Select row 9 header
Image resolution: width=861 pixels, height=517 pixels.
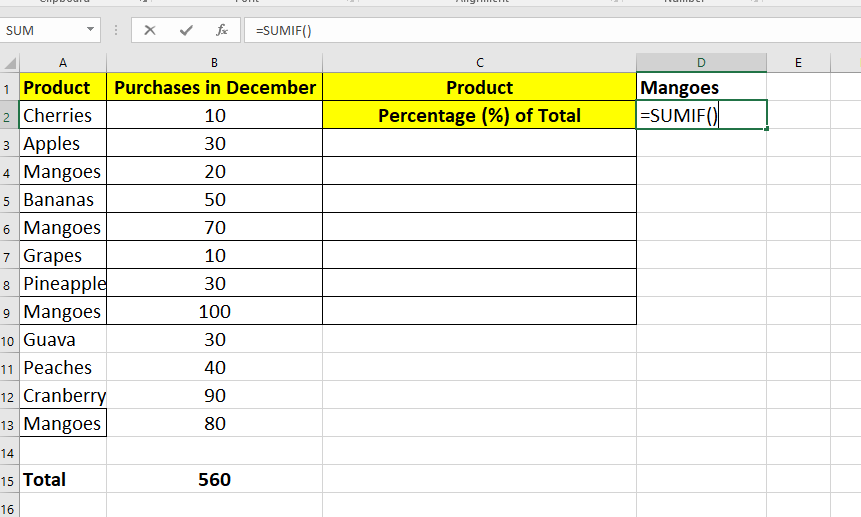[9, 312]
